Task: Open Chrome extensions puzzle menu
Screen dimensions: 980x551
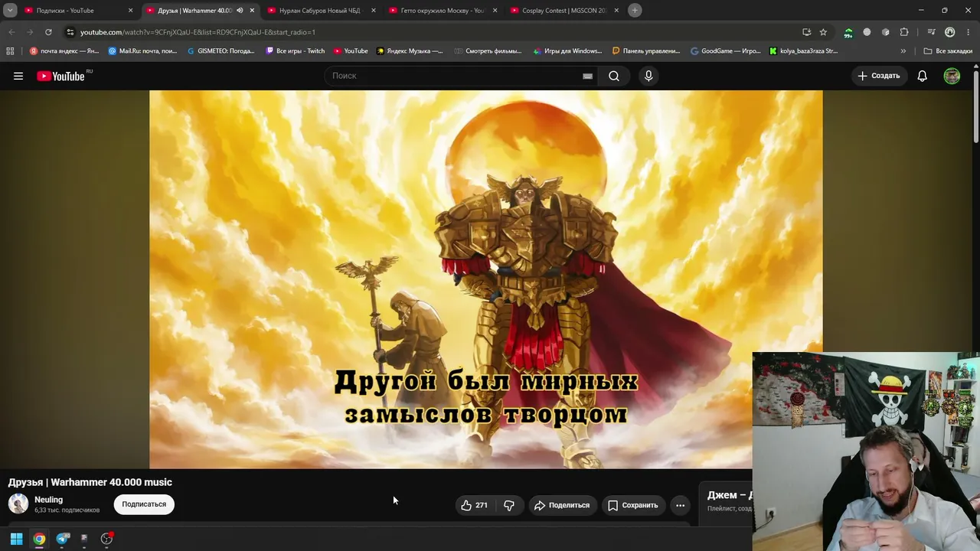Action: (904, 32)
